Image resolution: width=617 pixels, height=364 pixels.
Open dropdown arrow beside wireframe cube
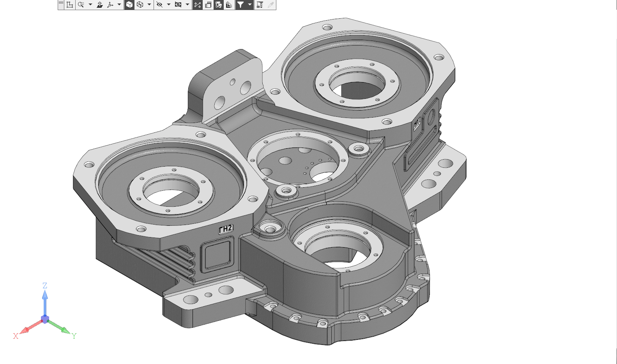pos(149,5)
